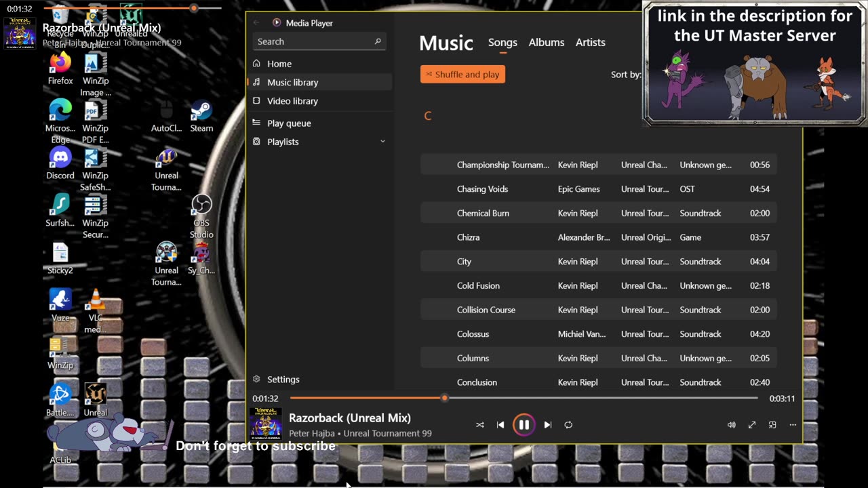The width and height of the screenshot is (868, 488).
Task: Switch to the Artists tab
Action: pos(591,42)
